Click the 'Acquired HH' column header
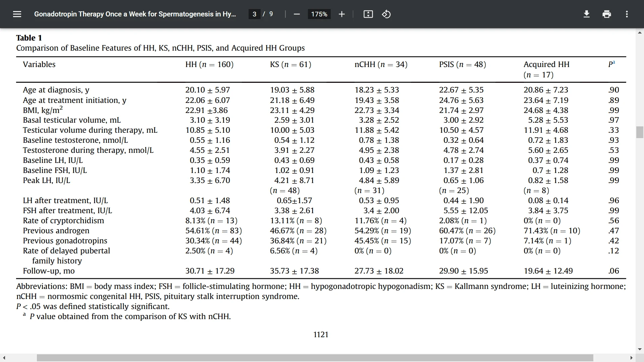Viewport: 644px width, 362px height. pyautogui.click(x=546, y=64)
